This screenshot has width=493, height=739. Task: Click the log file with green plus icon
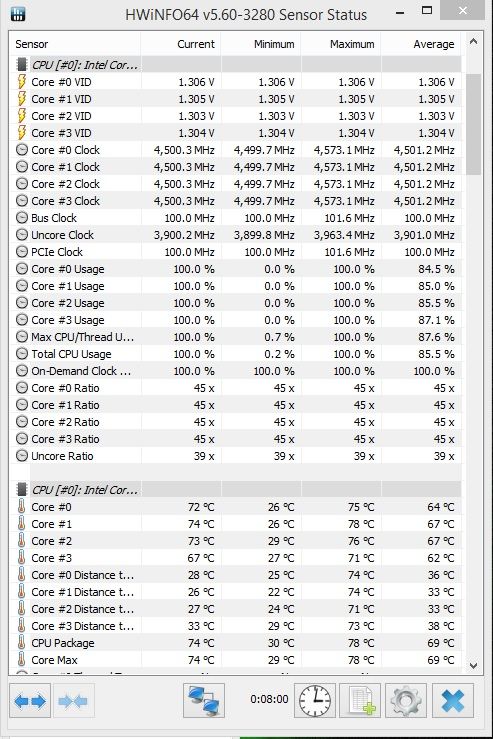tap(360, 701)
